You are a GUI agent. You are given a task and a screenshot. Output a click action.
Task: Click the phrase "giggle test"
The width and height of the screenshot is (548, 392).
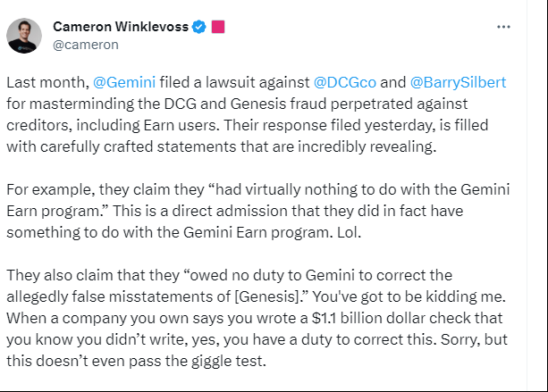226,362
